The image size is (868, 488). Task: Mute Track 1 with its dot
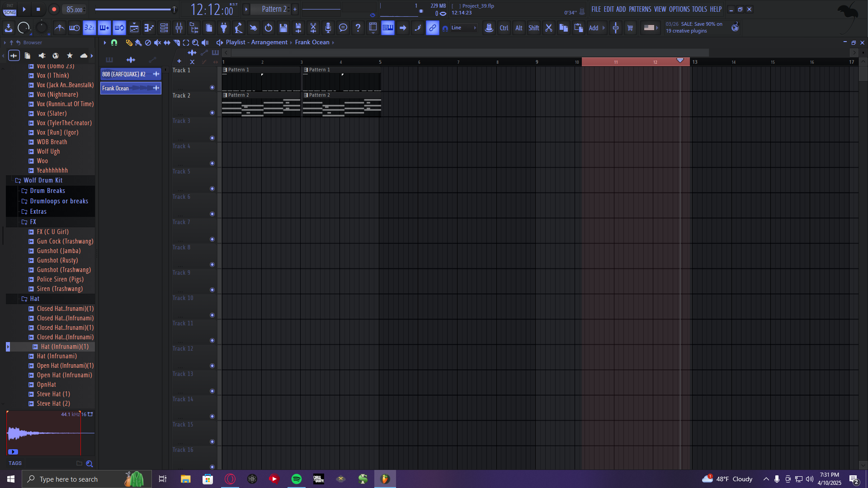[x=212, y=88]
